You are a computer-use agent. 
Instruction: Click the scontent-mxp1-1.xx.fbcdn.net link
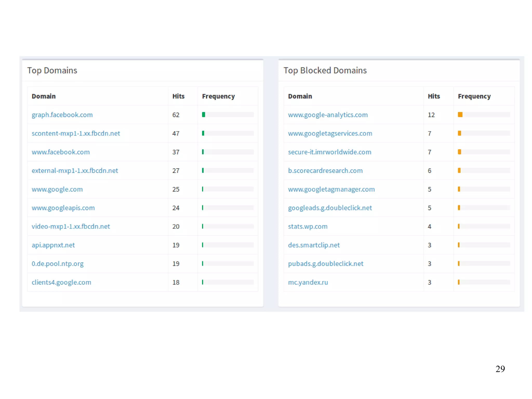[x=76, y=133]
